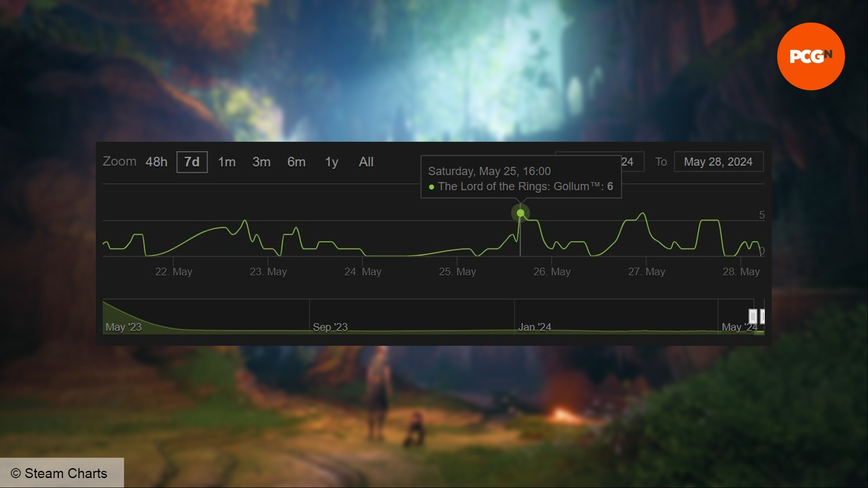Click the '22. May' axis label

point(174,272)
